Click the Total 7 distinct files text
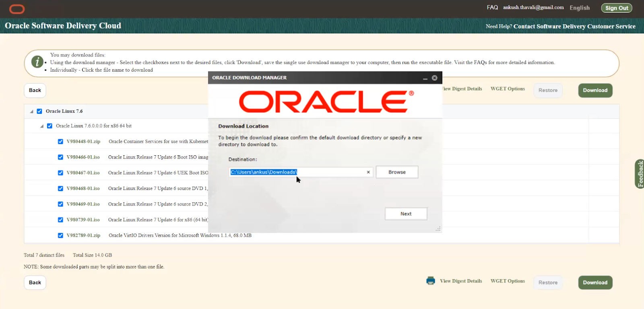 [44, 255]
